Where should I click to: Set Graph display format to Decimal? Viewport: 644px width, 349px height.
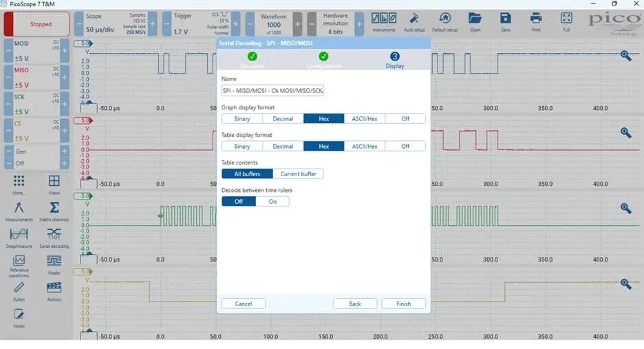click(283, 118)
